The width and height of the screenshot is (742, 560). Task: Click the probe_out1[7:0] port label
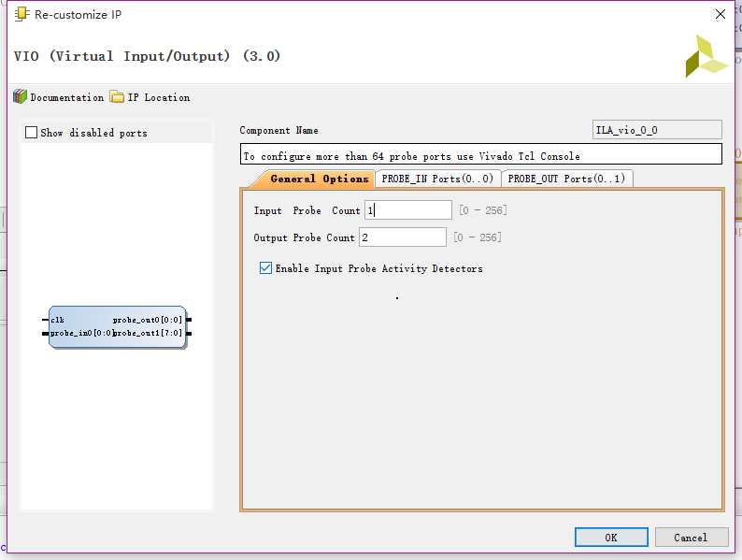point(147,333)
